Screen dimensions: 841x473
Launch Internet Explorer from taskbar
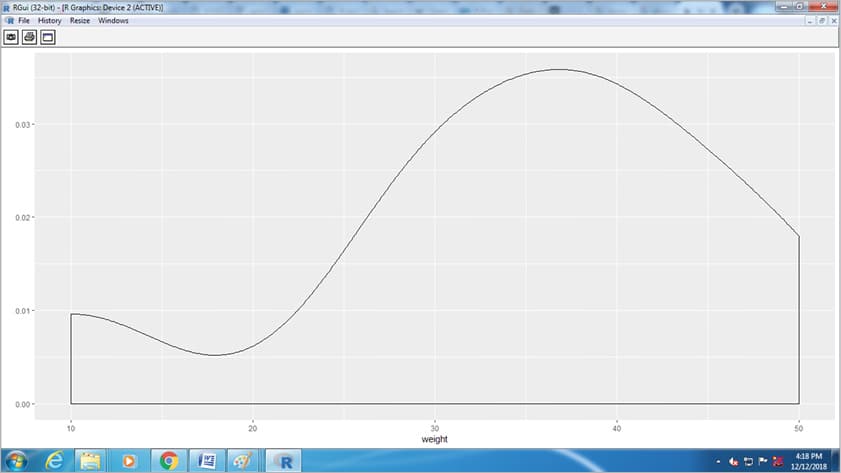(x=55, y=460)
